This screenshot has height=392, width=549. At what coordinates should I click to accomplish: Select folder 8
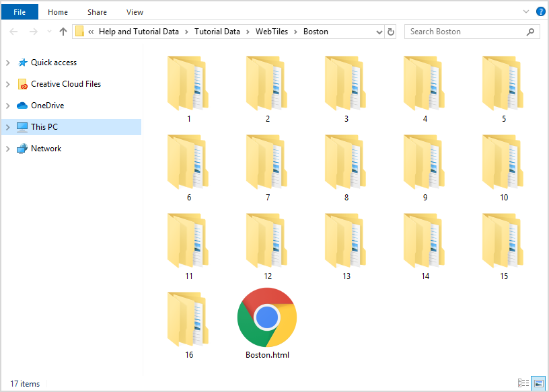346,162
